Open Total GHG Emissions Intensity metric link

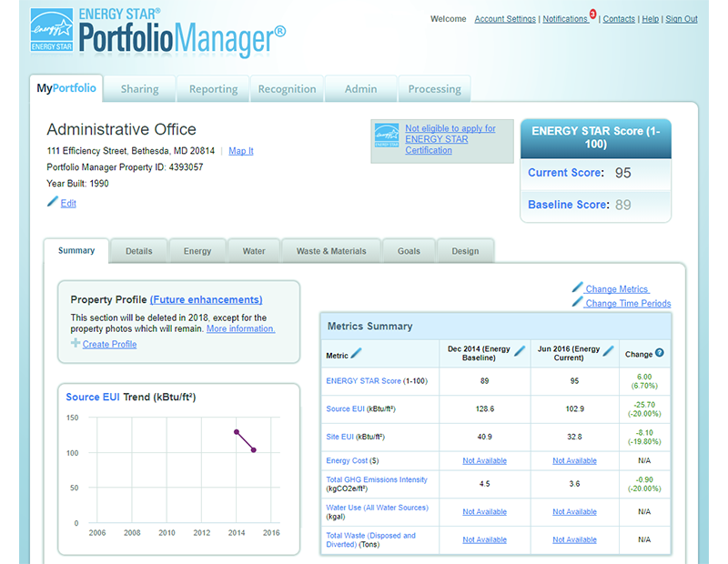tap(377, 479)
